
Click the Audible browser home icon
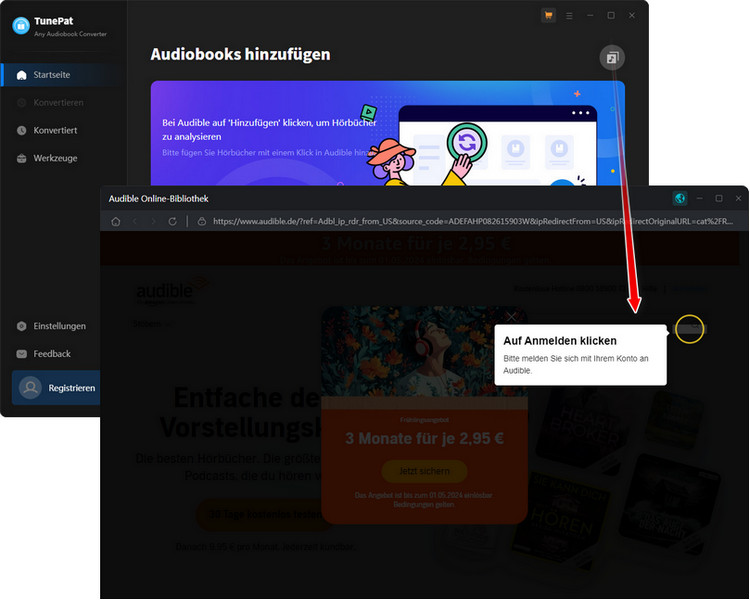(x=116, y=222)
